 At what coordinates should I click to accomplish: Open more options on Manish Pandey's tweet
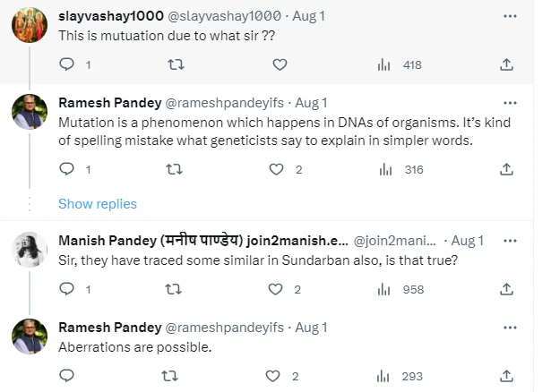[510, 241]
